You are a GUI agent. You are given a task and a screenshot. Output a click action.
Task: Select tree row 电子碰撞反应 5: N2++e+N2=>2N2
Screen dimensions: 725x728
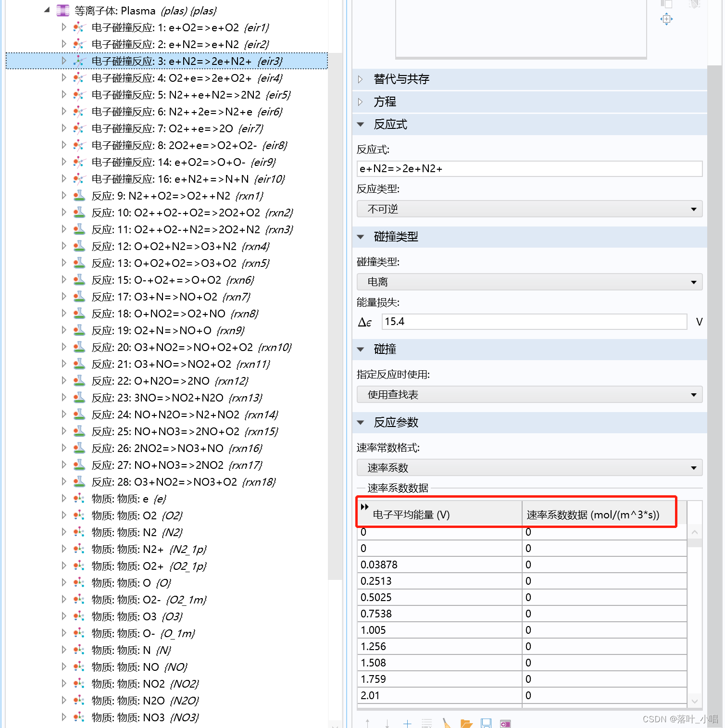point(166,95)
